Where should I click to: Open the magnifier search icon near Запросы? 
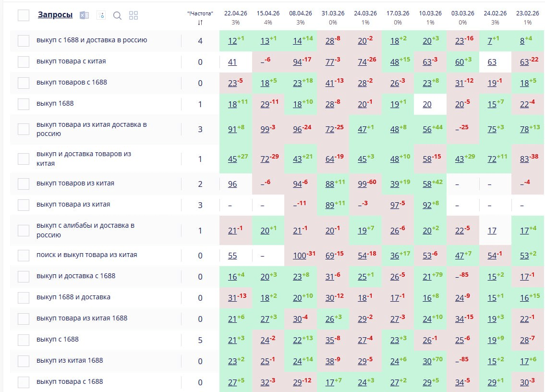(x=118, y=16)
